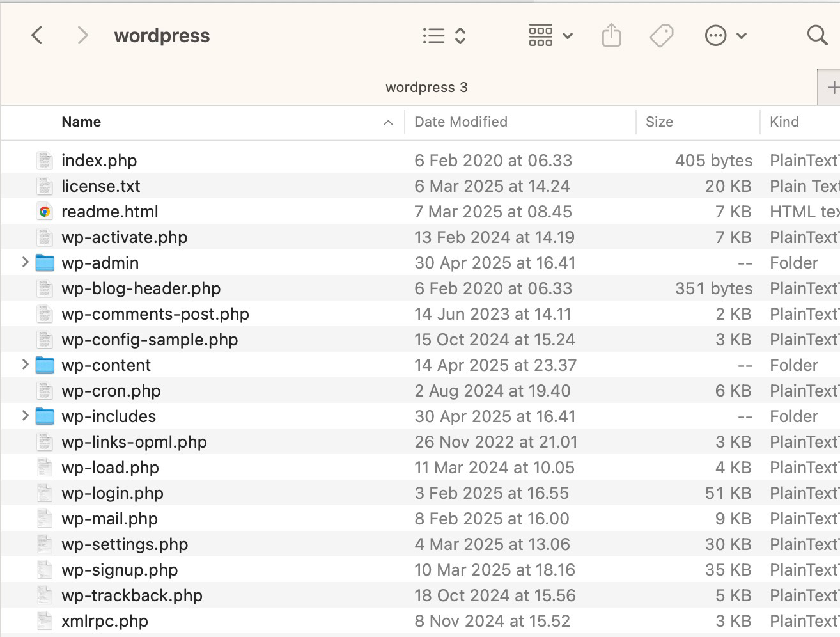Toggle the Name sort direction arrow
This screenshot has width=840, height=637.
[388, 123]
